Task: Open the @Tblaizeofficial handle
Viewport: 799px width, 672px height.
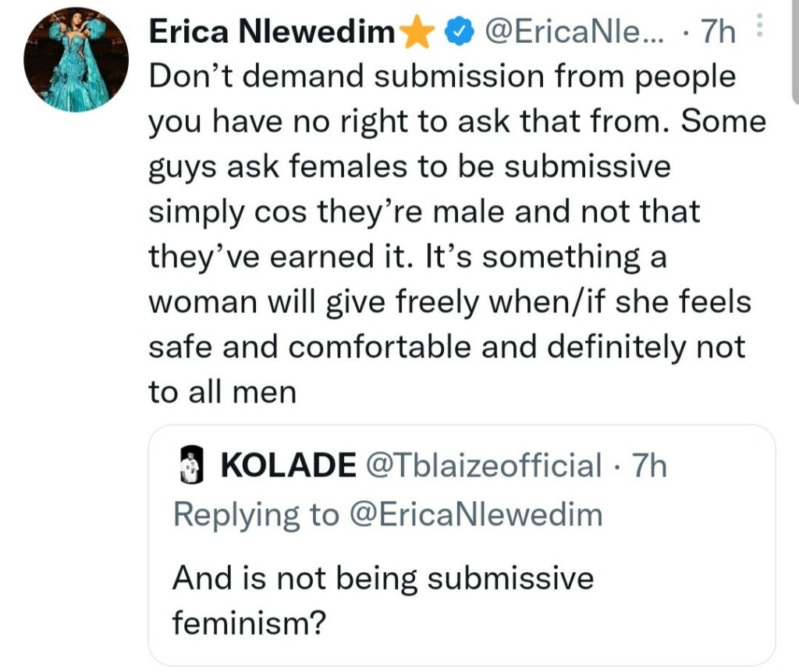Action: coord(484,465)
